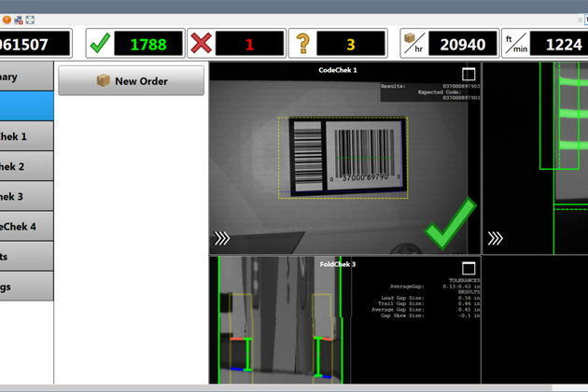This screenshot has width=588, height=392.
Task: Click the passed count value 1788
Action: click(148, 44)
